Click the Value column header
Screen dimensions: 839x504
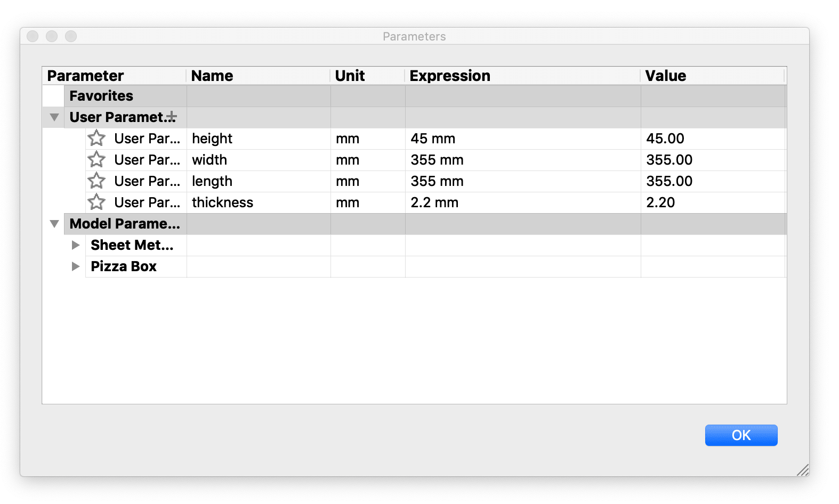pyautogui.click(x=713, y=76)
